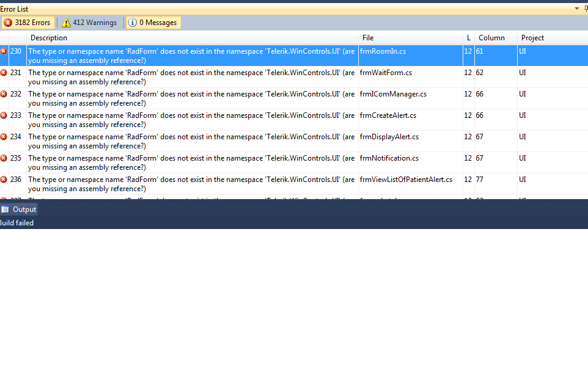Click the Project value UI in frmNotification.cs row
Screen dimensions: 588x375
(x=523, y=158)
